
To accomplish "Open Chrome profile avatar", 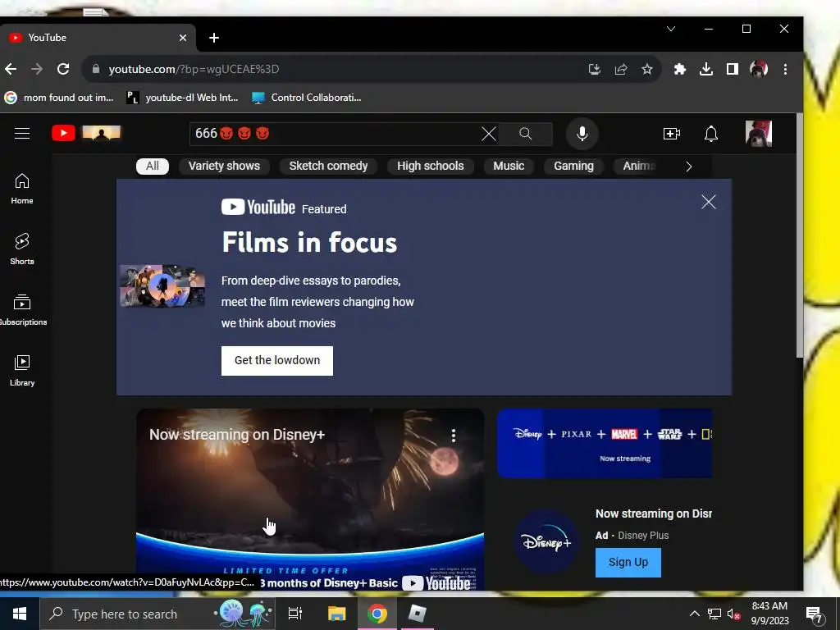I will tap(759, 69).
